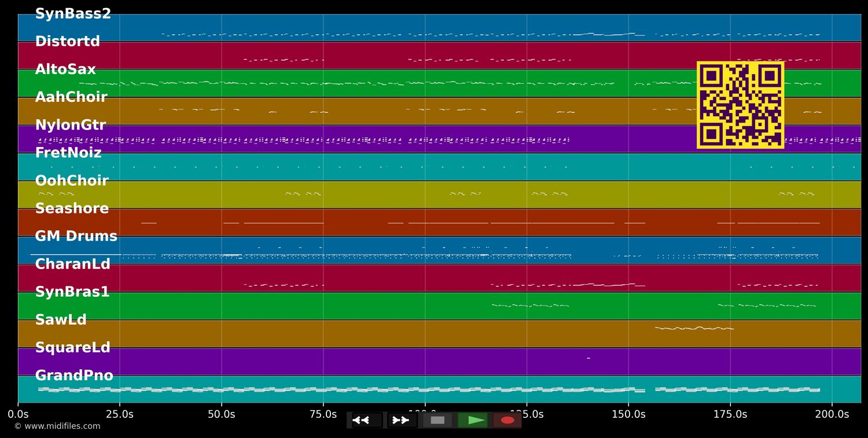
Task: Select the AahChoir track label
Action: coord(71,97)
